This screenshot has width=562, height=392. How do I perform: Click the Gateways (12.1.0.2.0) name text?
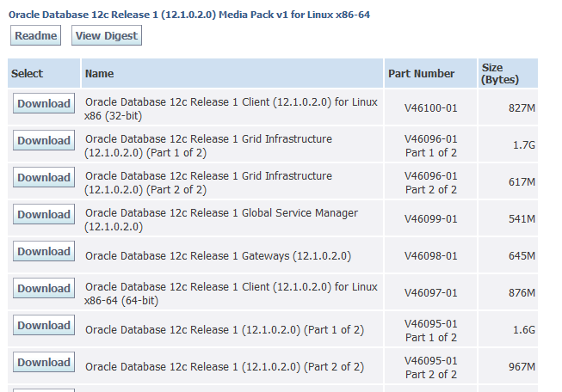point(218,256)
